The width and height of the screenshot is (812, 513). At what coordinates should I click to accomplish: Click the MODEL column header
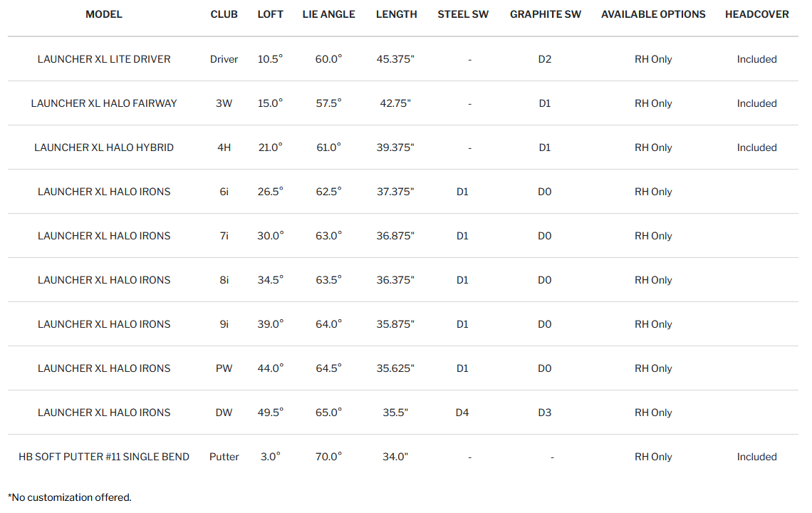click(104, 14)
